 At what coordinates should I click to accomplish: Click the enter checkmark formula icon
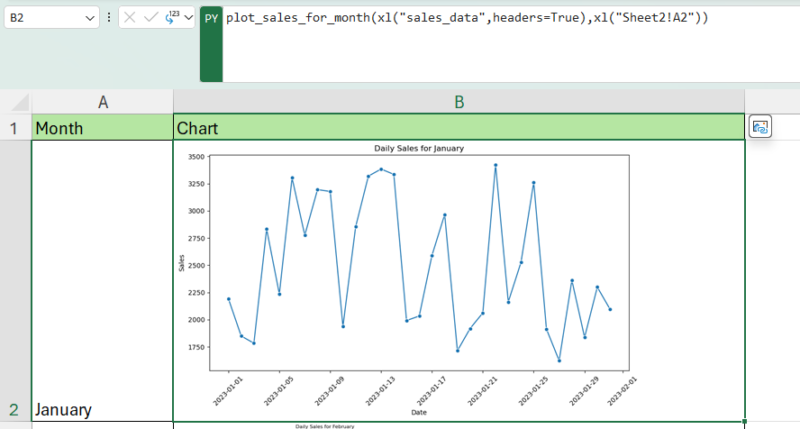coord(150,18)
